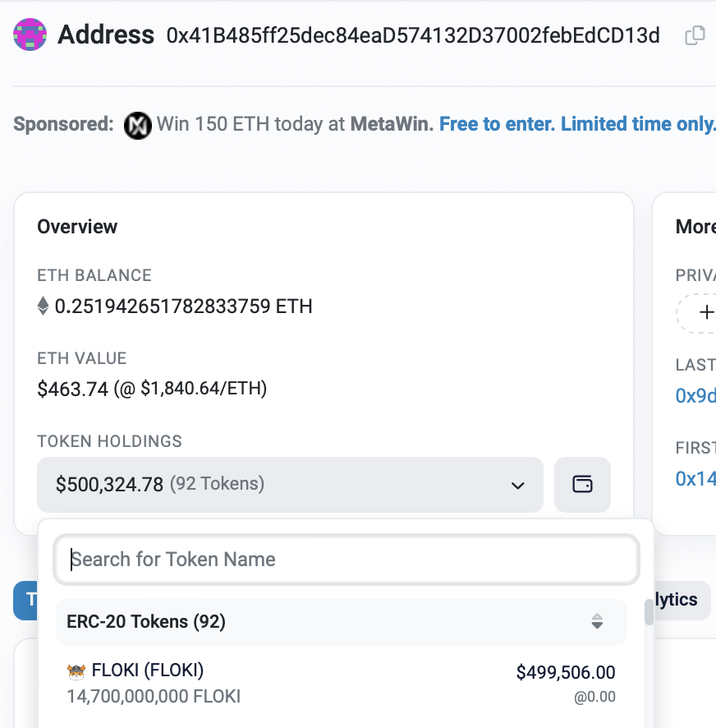
Task: Click the Ethereum diamond icon by balance
Action: [x=43, y=306]
